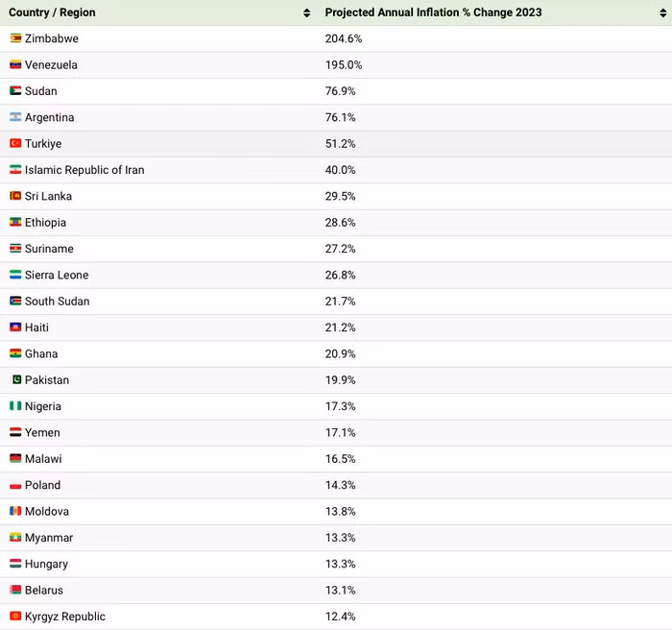
Task: Click Ethiopia's 28.6% inflation value
Action: coord(341,223)
